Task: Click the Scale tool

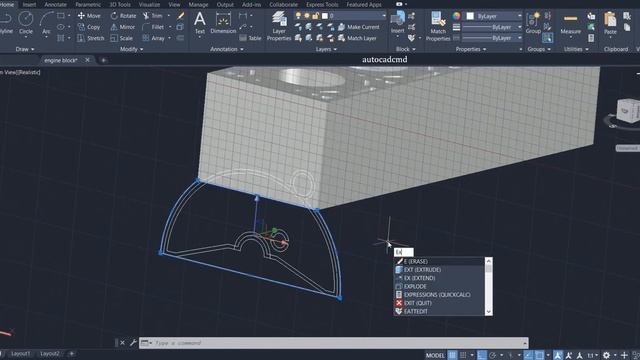Action: 122,38
